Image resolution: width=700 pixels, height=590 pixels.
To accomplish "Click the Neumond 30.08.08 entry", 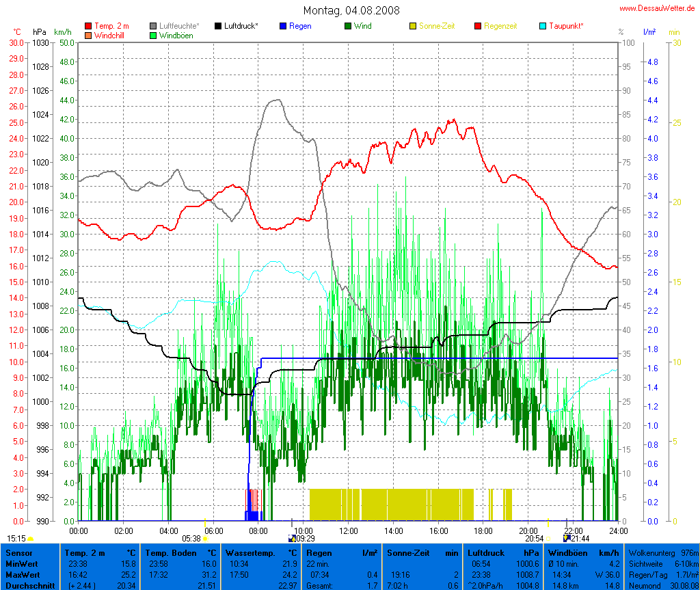I will [662, 585].
